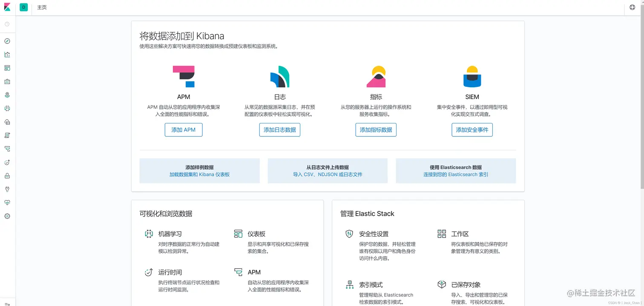Open 安全性设置 title link
Viewport: 644px width, 306px height.
[374, 234]
